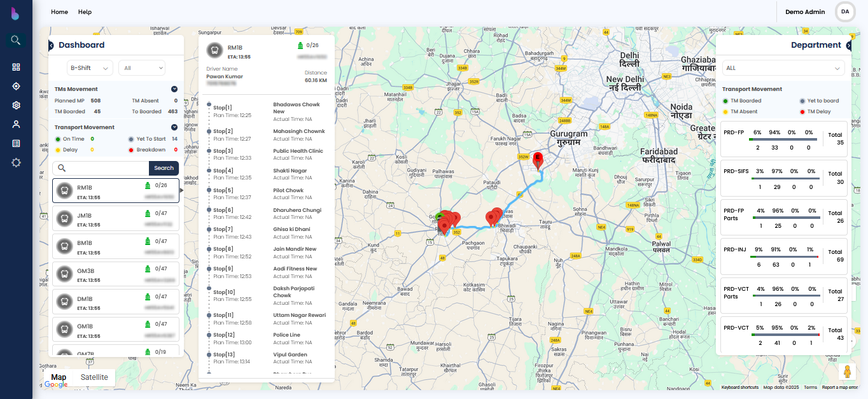Switch the map to Satellite view

94,377
